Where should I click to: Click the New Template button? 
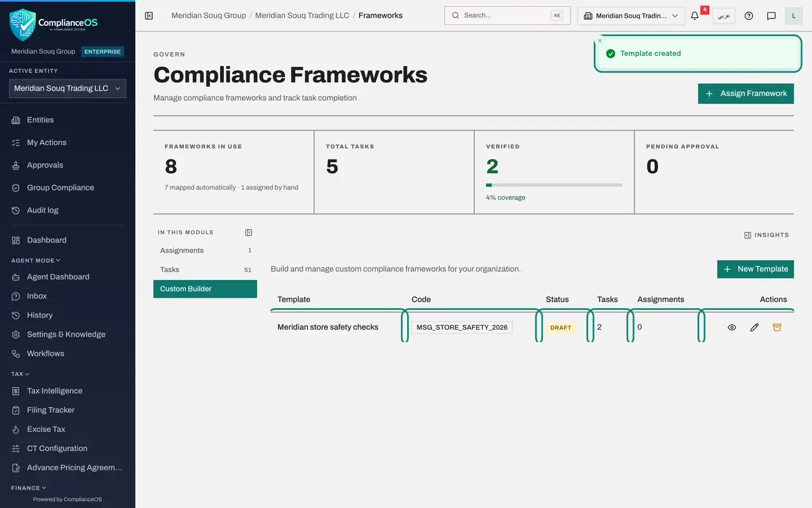point(756,269)
